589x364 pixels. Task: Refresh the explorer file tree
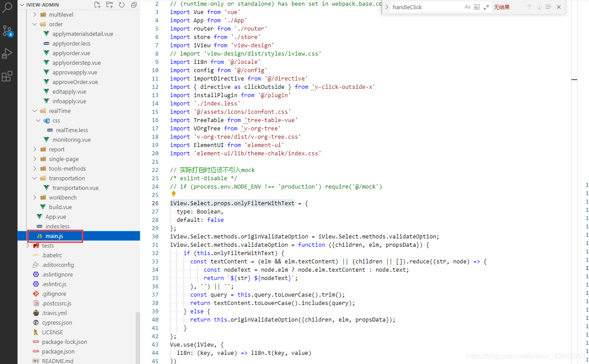pos(122,5)
